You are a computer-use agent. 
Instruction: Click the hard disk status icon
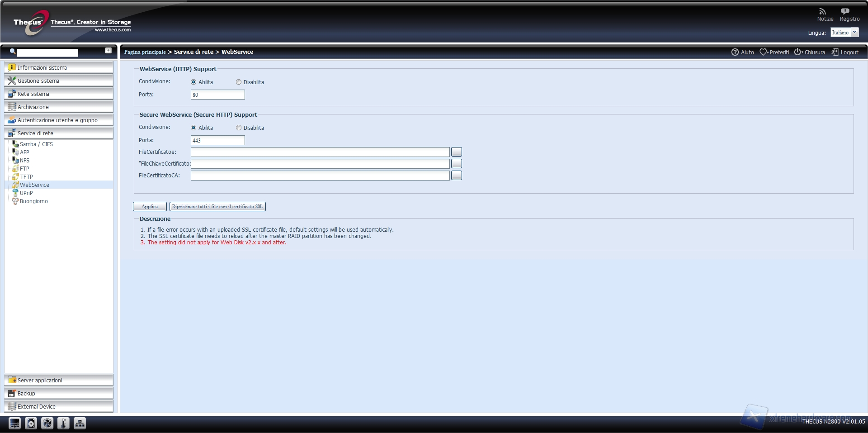coord(31,423)
